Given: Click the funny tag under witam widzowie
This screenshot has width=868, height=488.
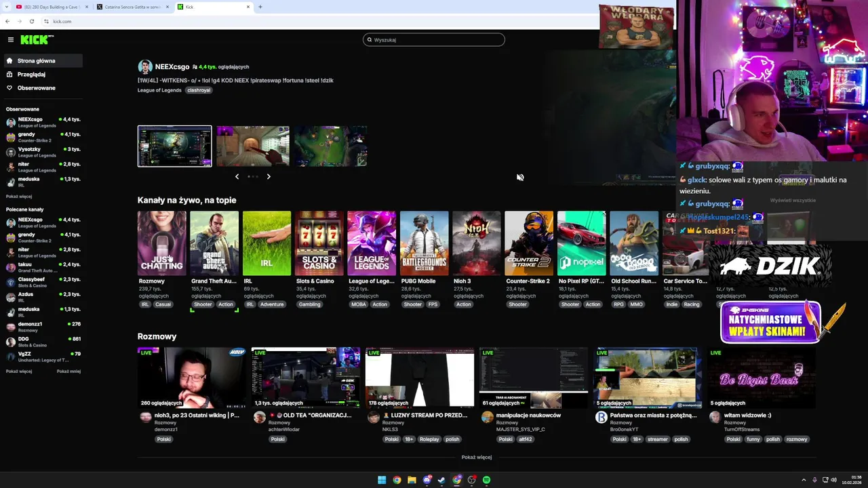Looking at the screenshot, I should (x=753, y=439).
